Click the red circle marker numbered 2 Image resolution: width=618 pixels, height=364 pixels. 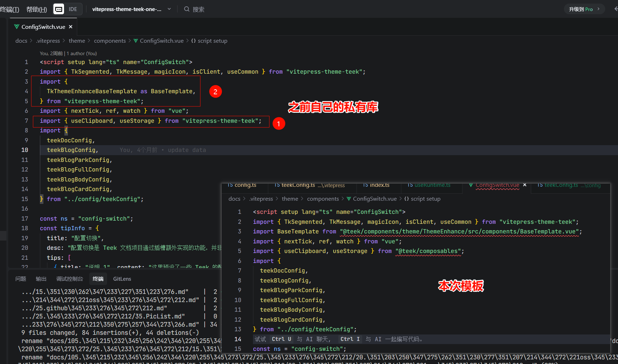click(x=215, y=91)
